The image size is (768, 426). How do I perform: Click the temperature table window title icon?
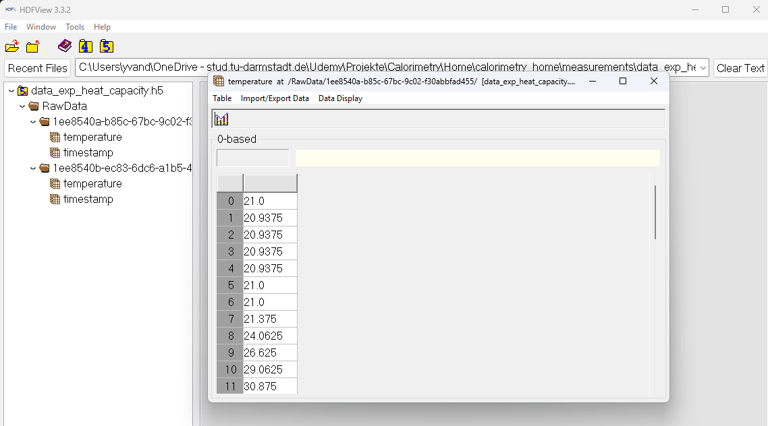pos(219,81)
